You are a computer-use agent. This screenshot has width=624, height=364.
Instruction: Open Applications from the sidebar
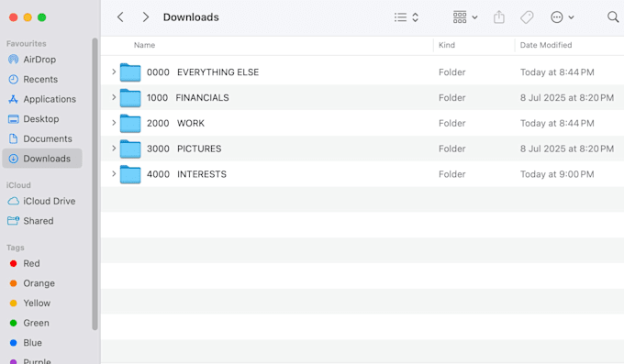[x=42, y=99]
